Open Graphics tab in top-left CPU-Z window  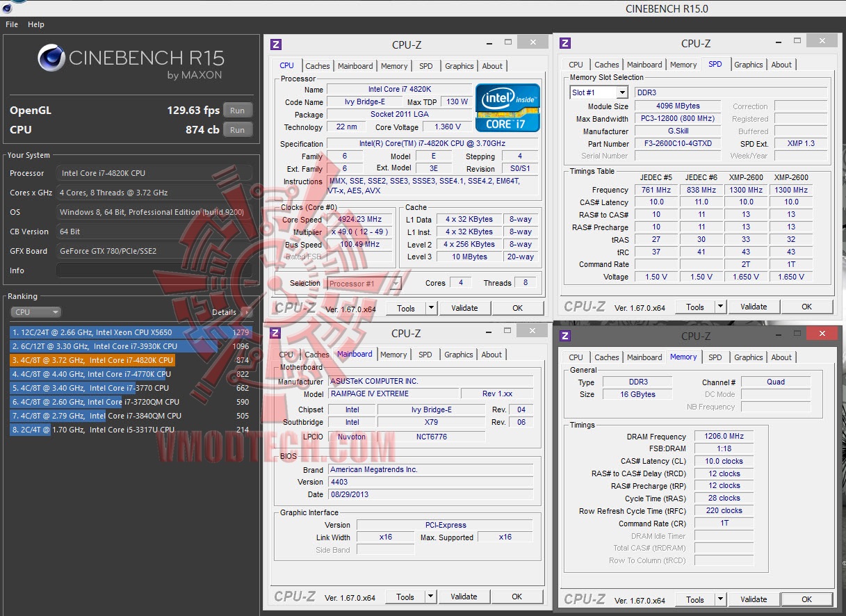point(459,66)
